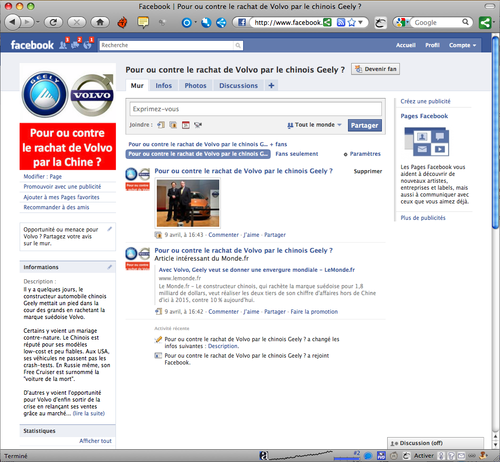The height and width of the screenshot is (462, 500).
Task: Click Modifier : Page link
Action: tap(43, 176)
